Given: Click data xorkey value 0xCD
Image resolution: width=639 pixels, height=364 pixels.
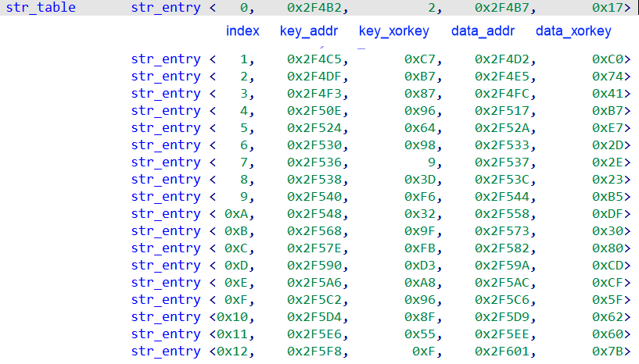Looking at the screenshot, I should coord(607,265).
